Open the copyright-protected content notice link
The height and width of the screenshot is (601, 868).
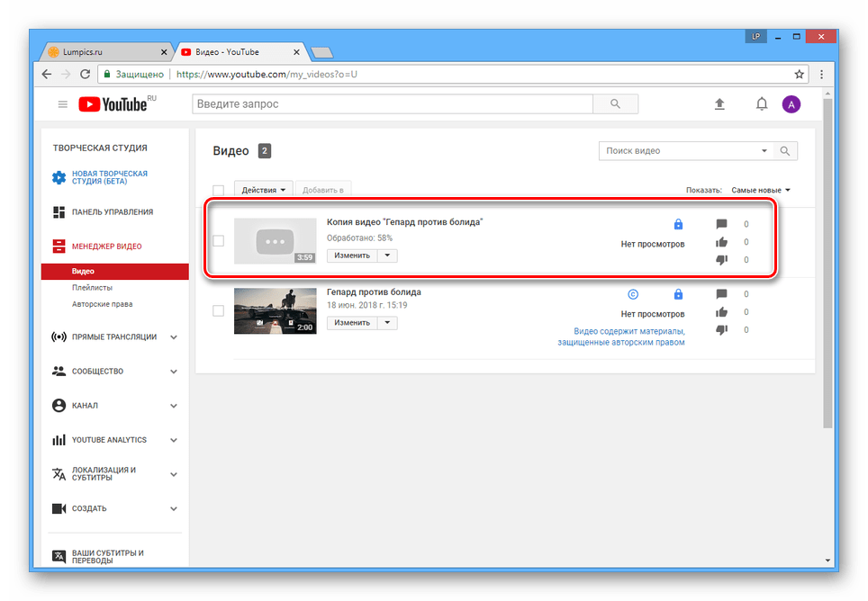(x=620, y=336)
